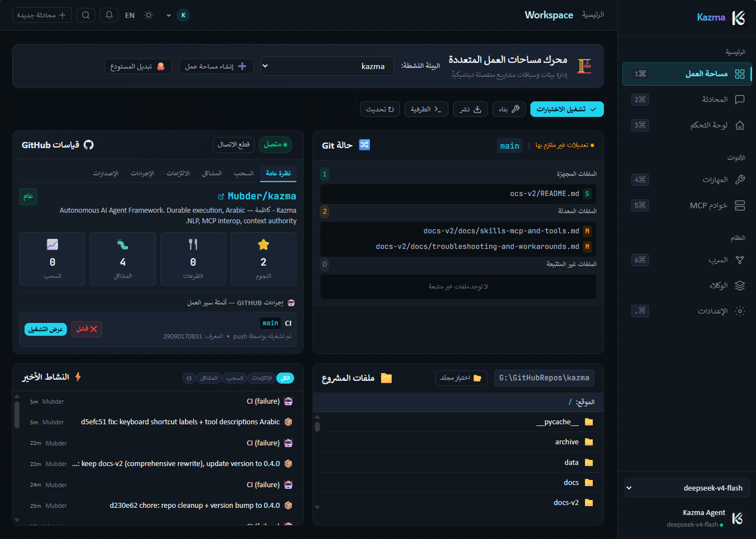Click the G:\GitHubRepos\kazma path field
The width and height of the screenshot is (756, 539).
[544, 378]
